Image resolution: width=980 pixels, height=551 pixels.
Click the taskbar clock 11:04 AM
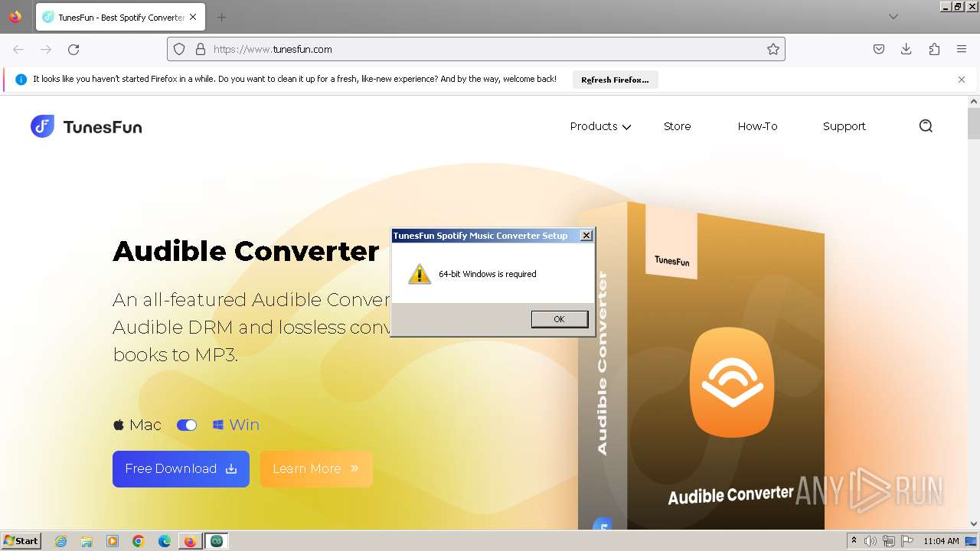click(941, 541)
